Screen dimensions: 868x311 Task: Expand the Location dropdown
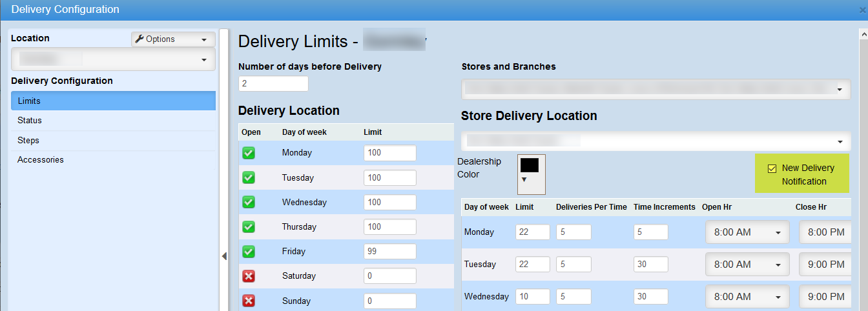[113, 59]
